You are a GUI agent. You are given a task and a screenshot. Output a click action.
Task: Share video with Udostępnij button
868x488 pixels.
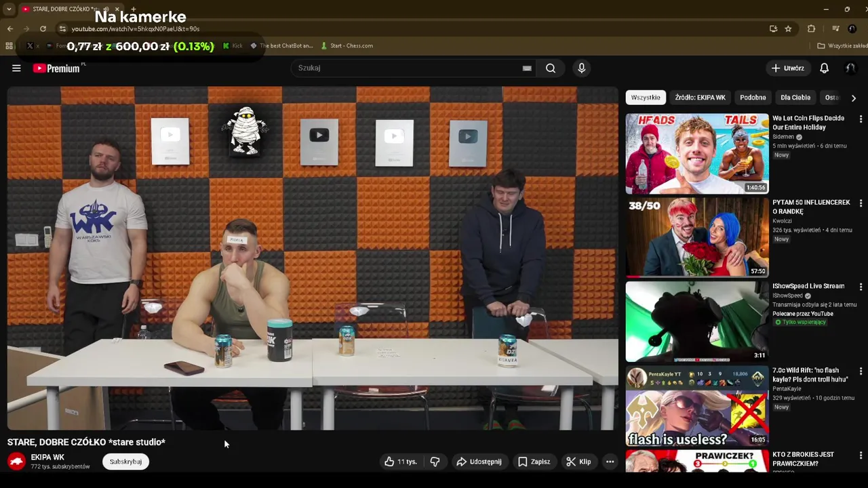click(479, 462)
